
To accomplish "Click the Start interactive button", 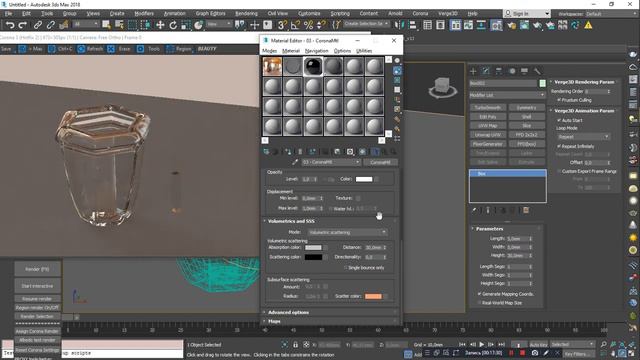I will coord(37,286).
